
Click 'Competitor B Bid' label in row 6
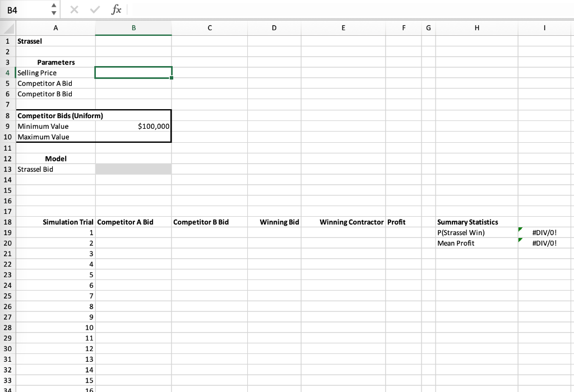pos(55,94)
